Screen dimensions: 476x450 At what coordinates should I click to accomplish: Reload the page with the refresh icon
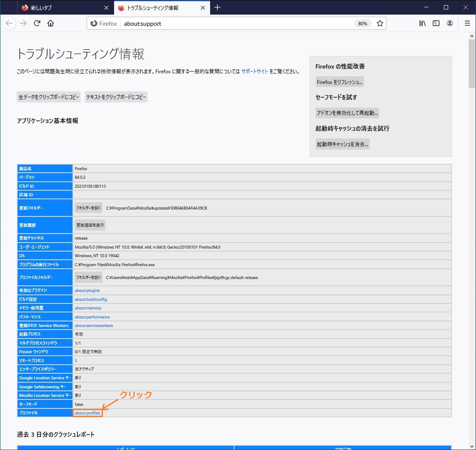coord(37,24)
